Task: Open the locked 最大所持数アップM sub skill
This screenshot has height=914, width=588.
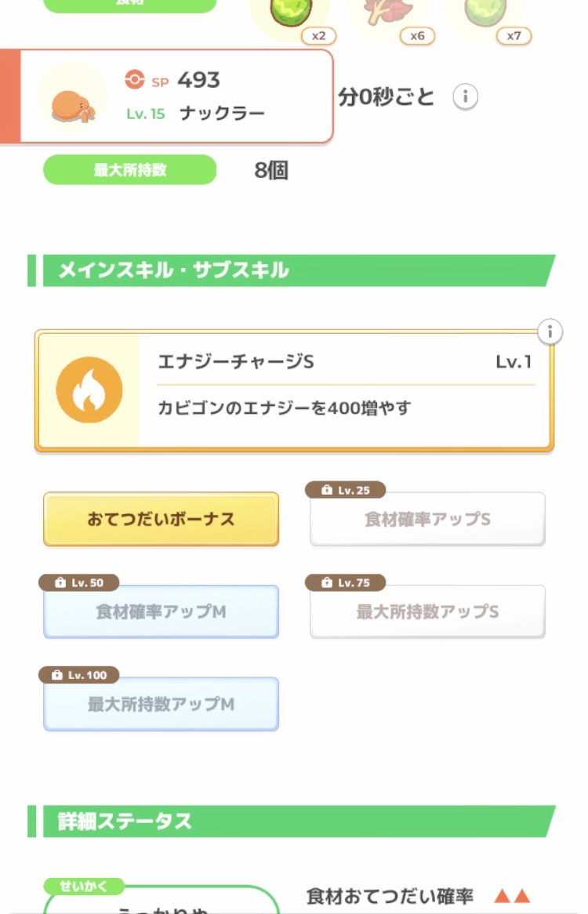Action: tap(161, 705)
